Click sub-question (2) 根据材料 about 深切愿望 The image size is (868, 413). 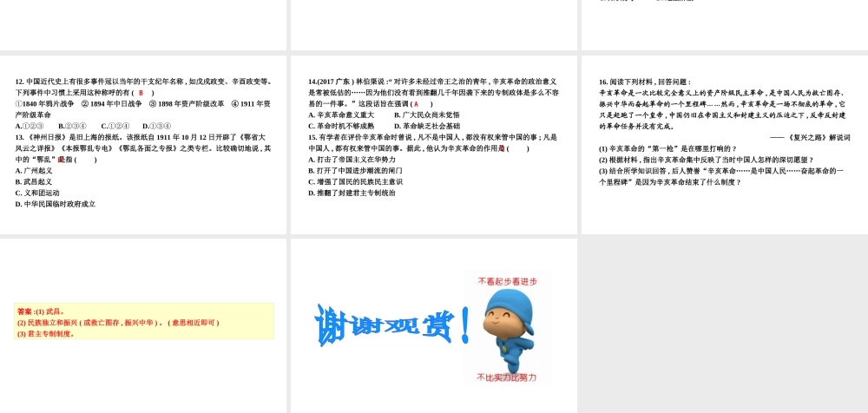click(707, 160)
